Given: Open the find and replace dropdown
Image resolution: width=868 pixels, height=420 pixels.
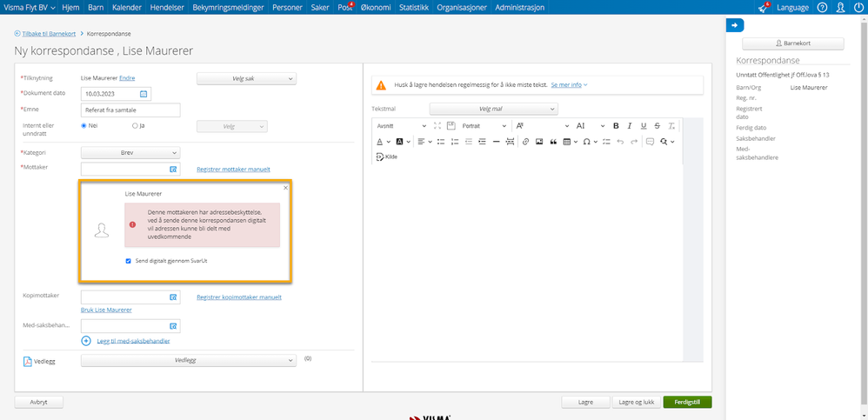Looking at the screenshot, I should pyautogui.click(x=667, y=142).
